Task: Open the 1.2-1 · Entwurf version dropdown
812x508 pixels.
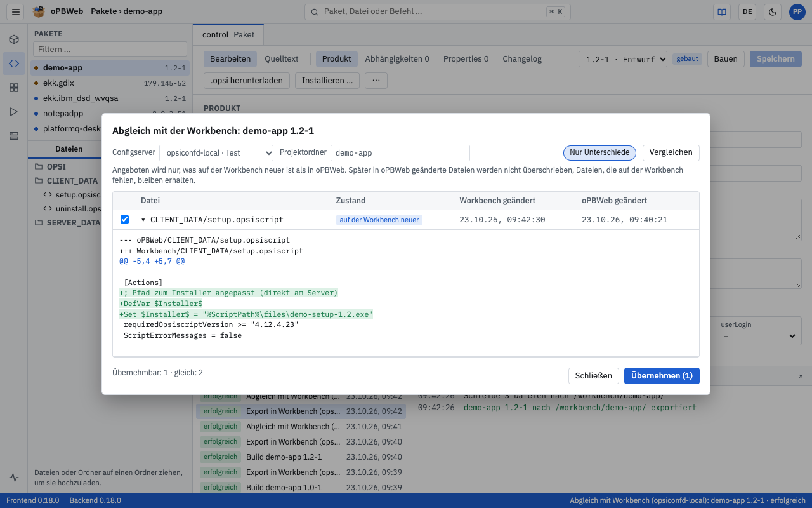Action: 623,59
